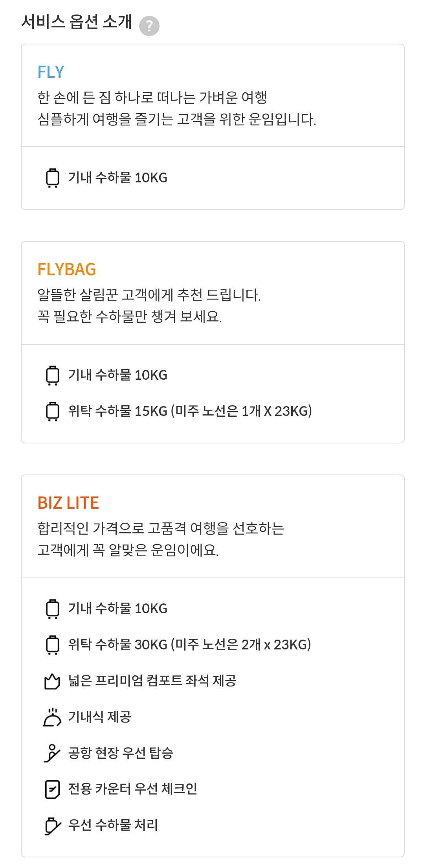The image size is (424, 868).
Task: Click the carry-on baggage icon in FLY card
Action: tap(53, 177)
